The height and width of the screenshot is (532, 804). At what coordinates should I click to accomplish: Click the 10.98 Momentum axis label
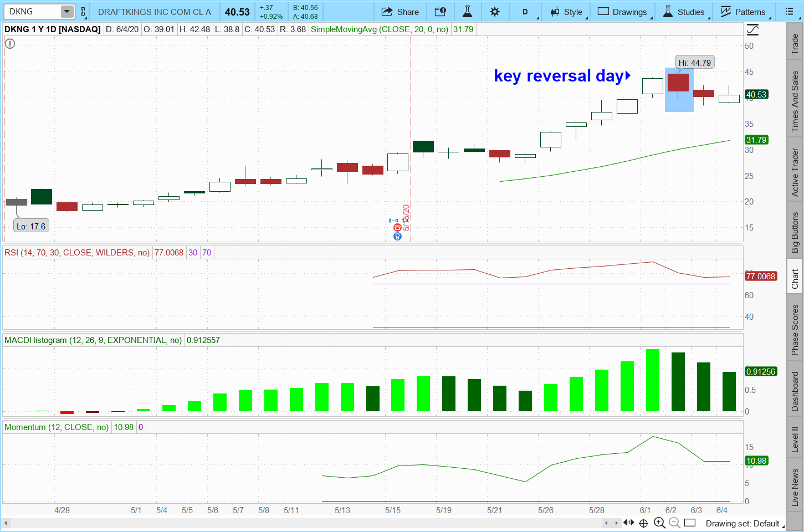point(757,461)
